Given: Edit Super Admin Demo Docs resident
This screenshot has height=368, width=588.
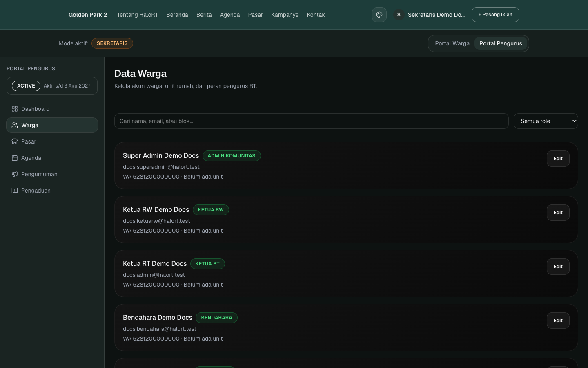Looking at the screenshot, I should [x=558, y=159].
